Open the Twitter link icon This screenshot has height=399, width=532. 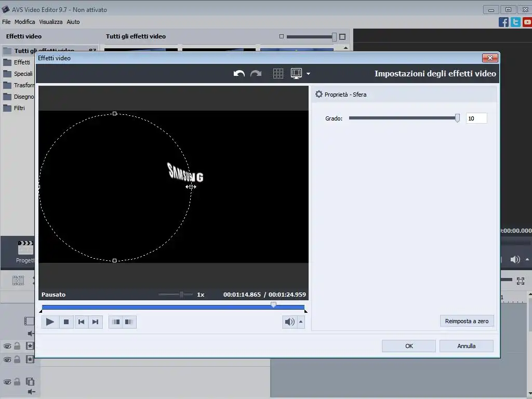tap(515, 22)
